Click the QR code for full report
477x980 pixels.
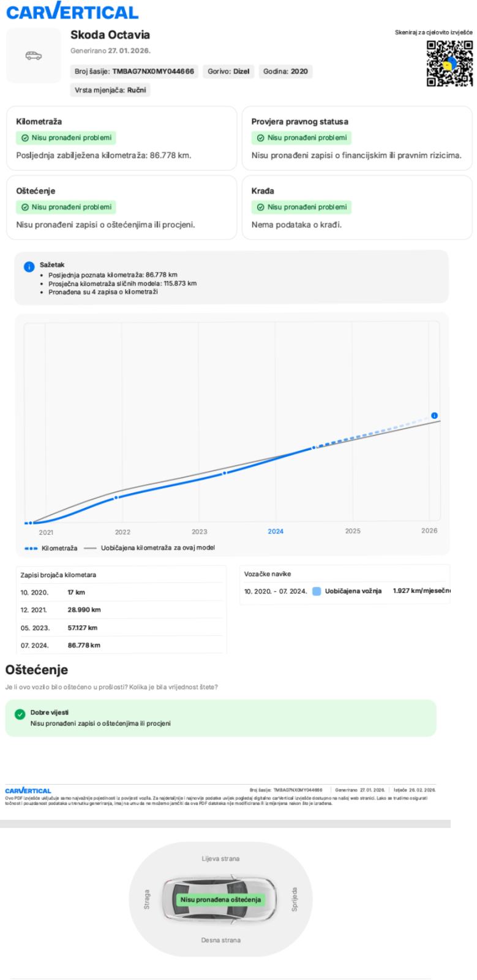[449, 63]
